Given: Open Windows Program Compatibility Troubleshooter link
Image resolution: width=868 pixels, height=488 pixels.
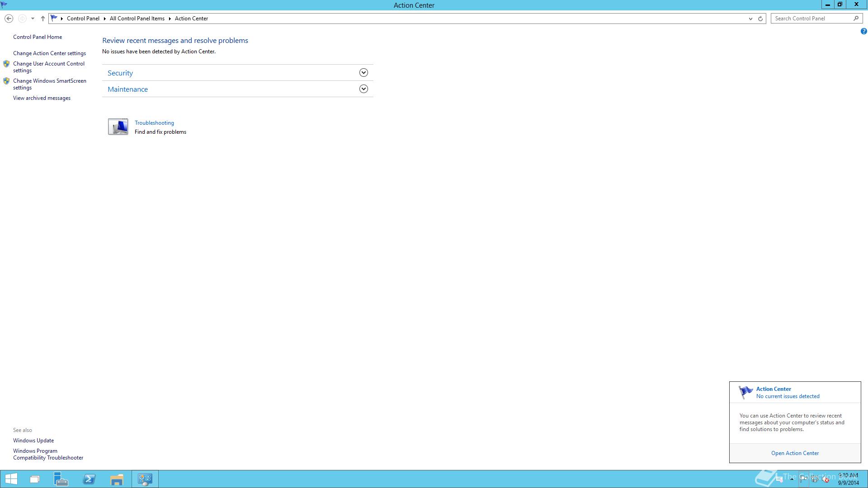Looking at the screenshot, I should click(x=48, y=454).
